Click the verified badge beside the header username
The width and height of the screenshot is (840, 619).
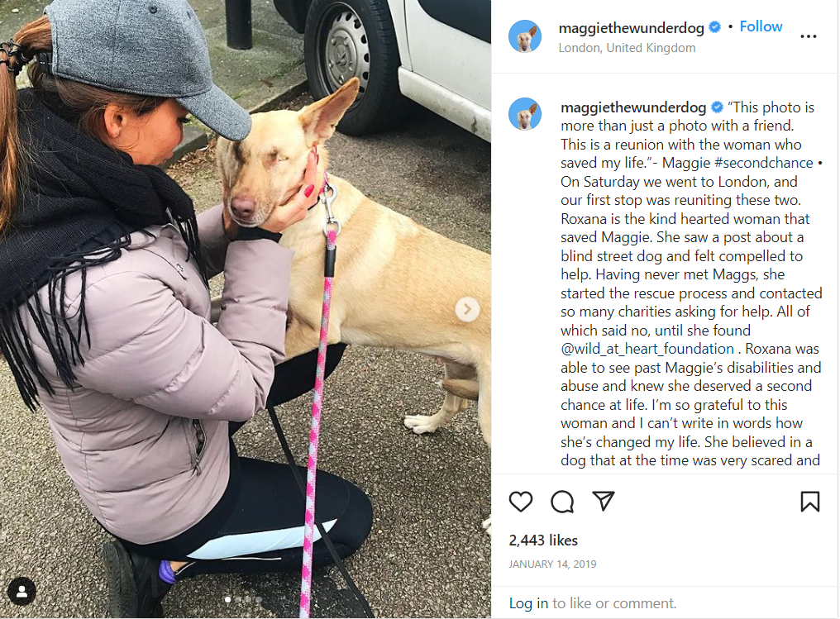pyautogui.click(x=714, y=26)
